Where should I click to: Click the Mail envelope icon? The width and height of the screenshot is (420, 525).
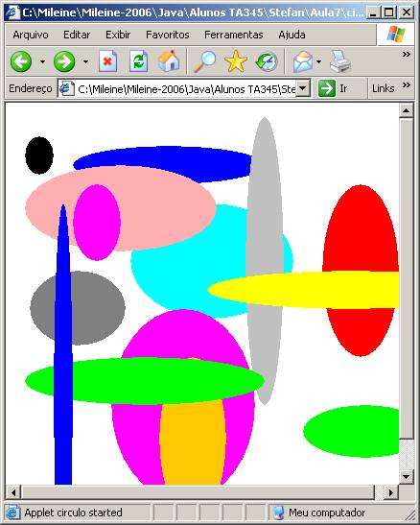pyautogui.click(x=303, y=61)
